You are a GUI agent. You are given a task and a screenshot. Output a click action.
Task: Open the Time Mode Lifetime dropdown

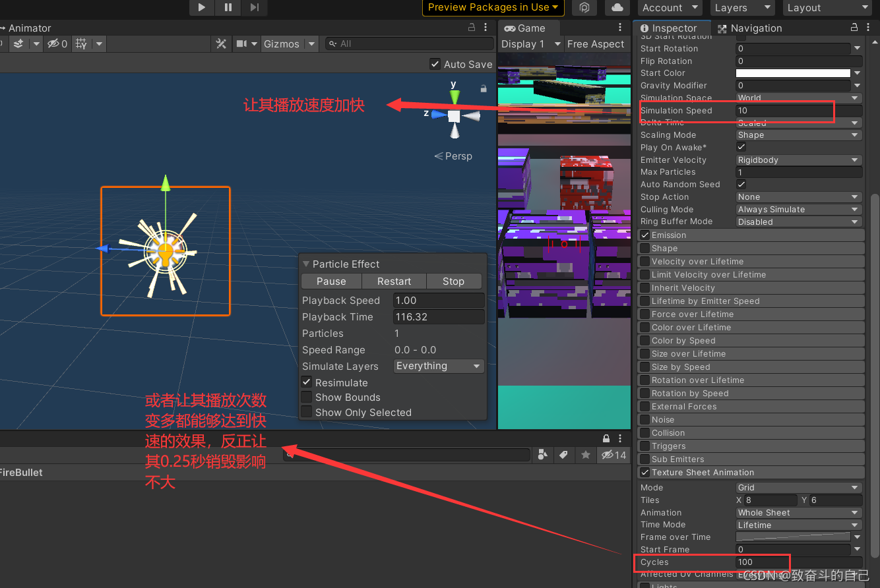[799, 525]
